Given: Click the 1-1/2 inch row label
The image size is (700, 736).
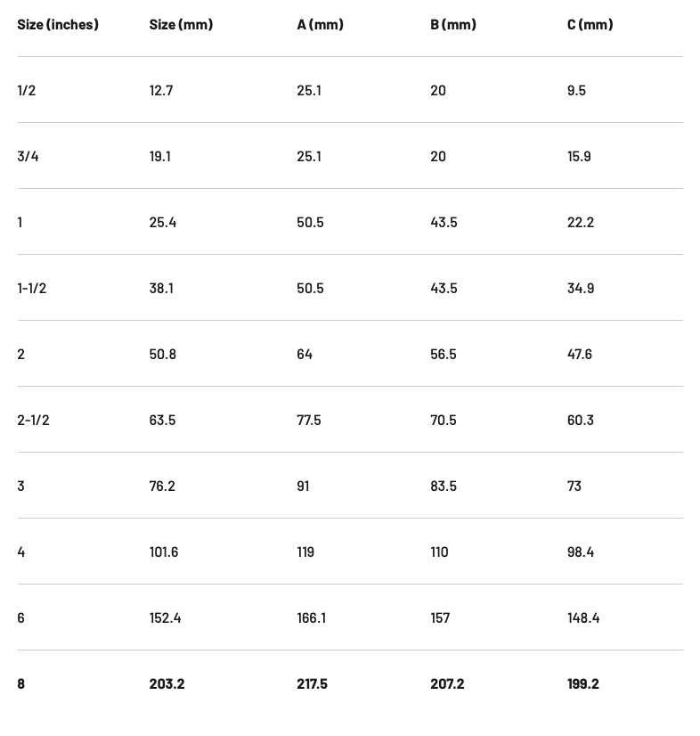Looking at the screenshot, I should [32, 288].
